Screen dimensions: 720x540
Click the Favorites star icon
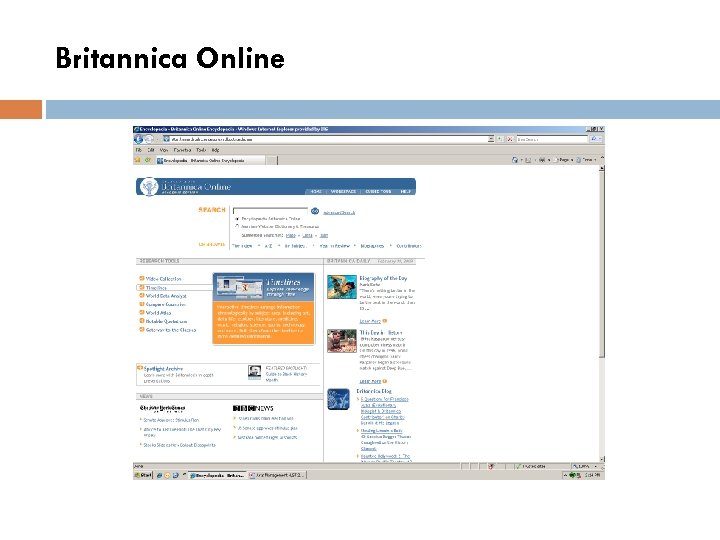click(137, 160)
